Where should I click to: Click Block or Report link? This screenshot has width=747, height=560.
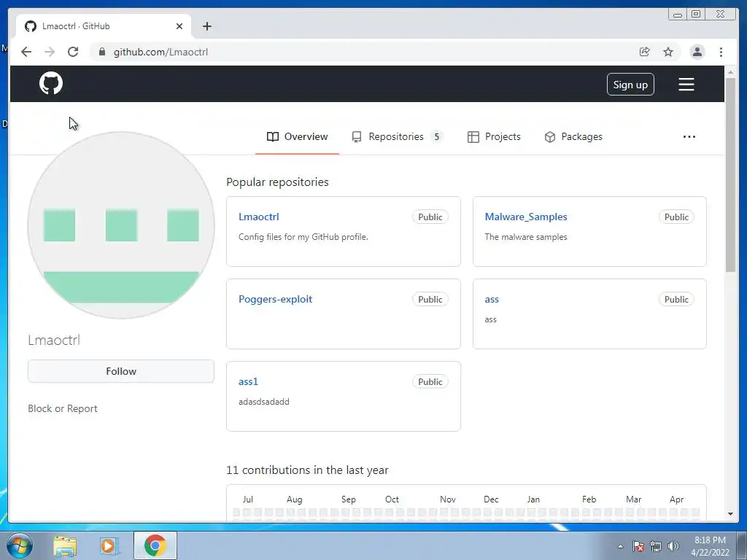[63, 408]
